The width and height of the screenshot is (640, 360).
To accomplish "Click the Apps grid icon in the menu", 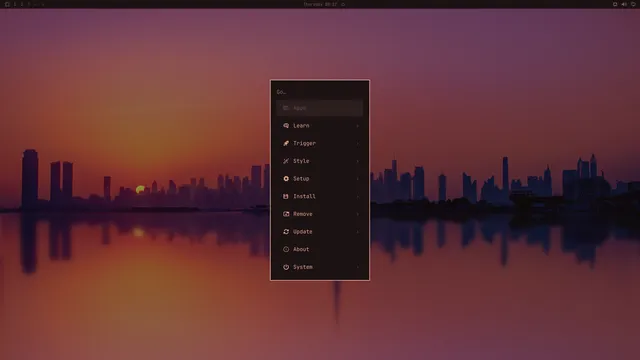I will 286,108.
